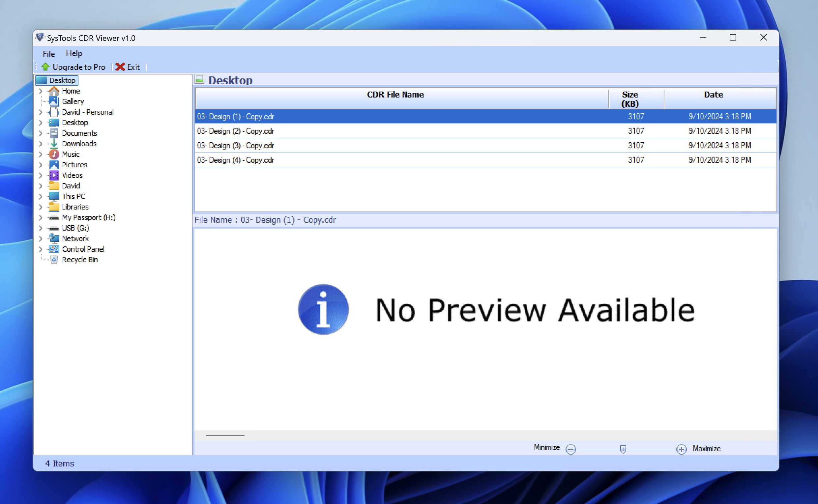Image resolution: width=818 pixels, height=504 pixels.
Task: Expand the Home tree node
Action: [40, 91]
